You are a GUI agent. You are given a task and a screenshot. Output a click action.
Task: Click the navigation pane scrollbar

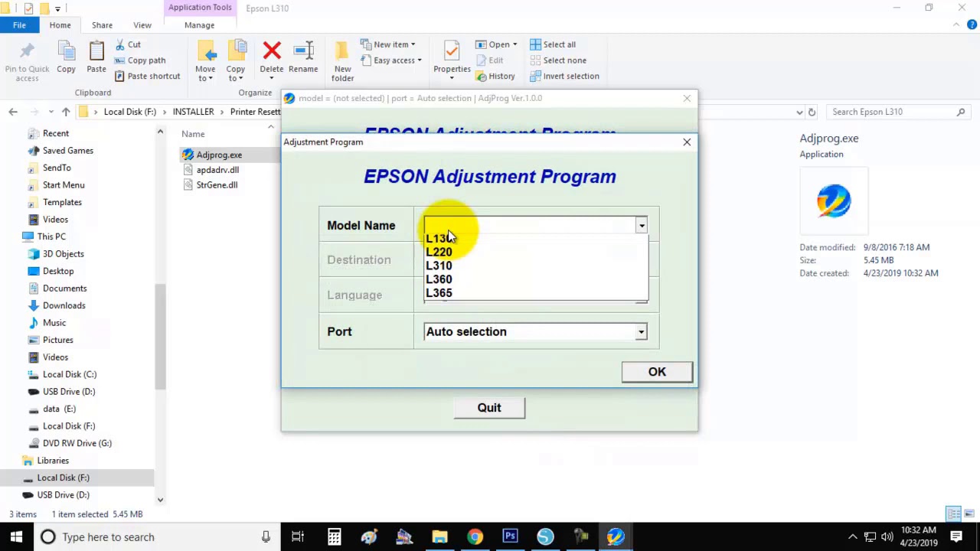pos(160,337)
